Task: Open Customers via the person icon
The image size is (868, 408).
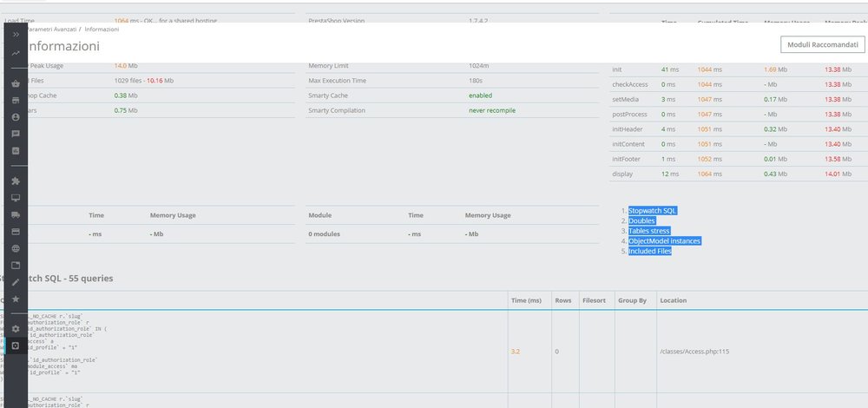Action: point(16,117)
